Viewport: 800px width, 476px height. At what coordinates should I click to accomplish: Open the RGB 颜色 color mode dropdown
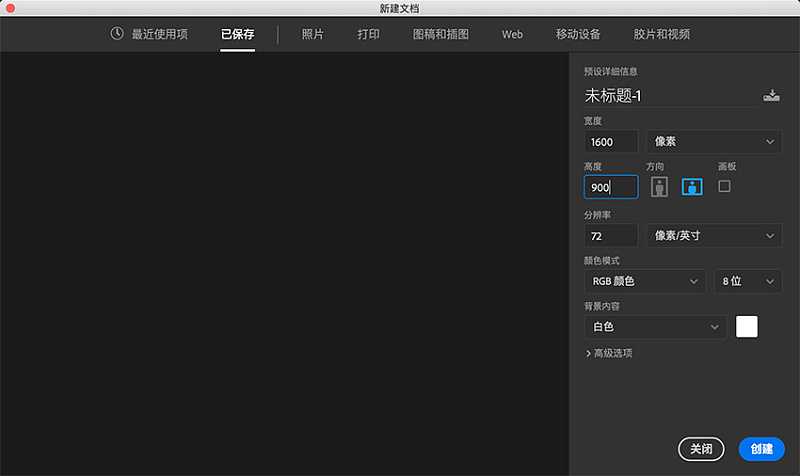pyautogui.click(x=644, y=282)
